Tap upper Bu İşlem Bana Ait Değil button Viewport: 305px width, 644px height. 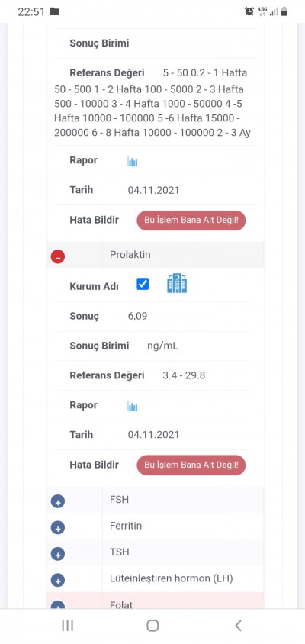pos(191,220)
